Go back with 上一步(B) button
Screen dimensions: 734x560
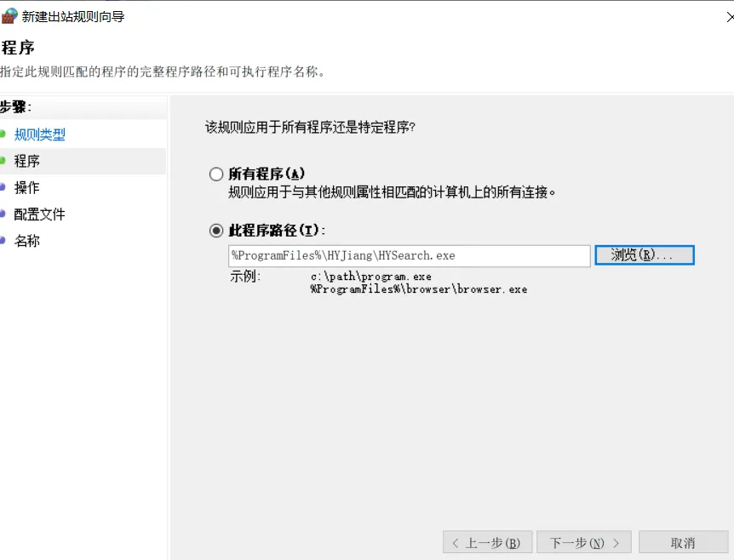tap(487, 542)
